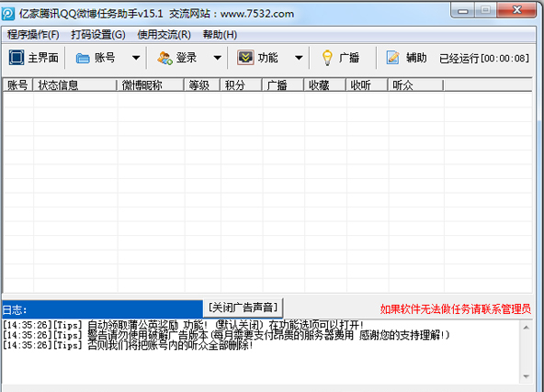544x392 pixels.
Task: Click log scrollbar up arrow
Action: coord(527,328)
